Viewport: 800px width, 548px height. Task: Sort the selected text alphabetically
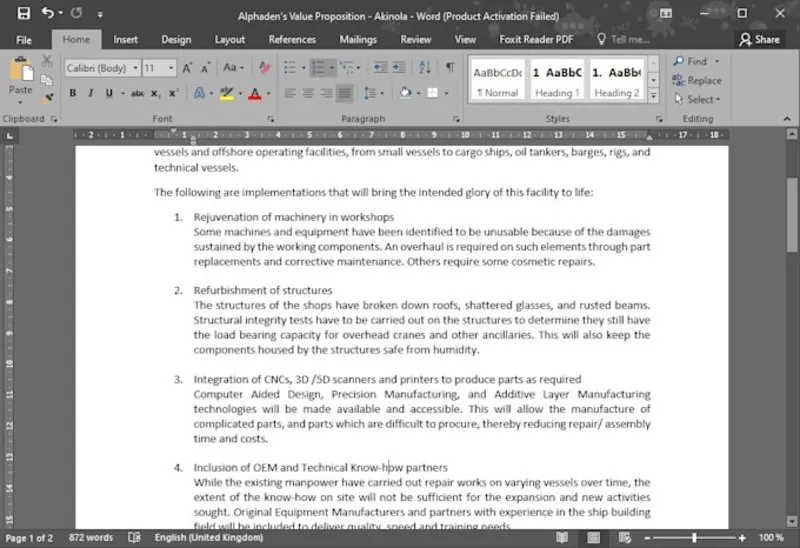click(424, 67)
